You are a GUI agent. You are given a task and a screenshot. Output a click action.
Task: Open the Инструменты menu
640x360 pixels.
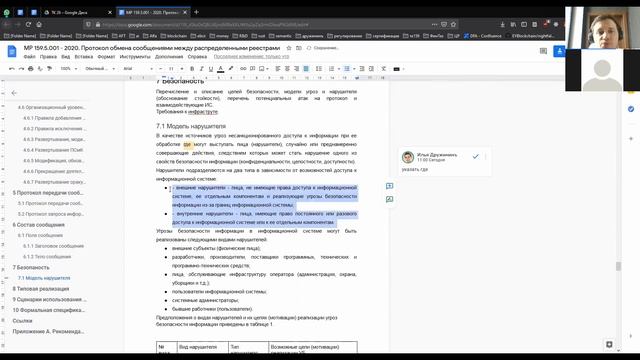(135, 57)
